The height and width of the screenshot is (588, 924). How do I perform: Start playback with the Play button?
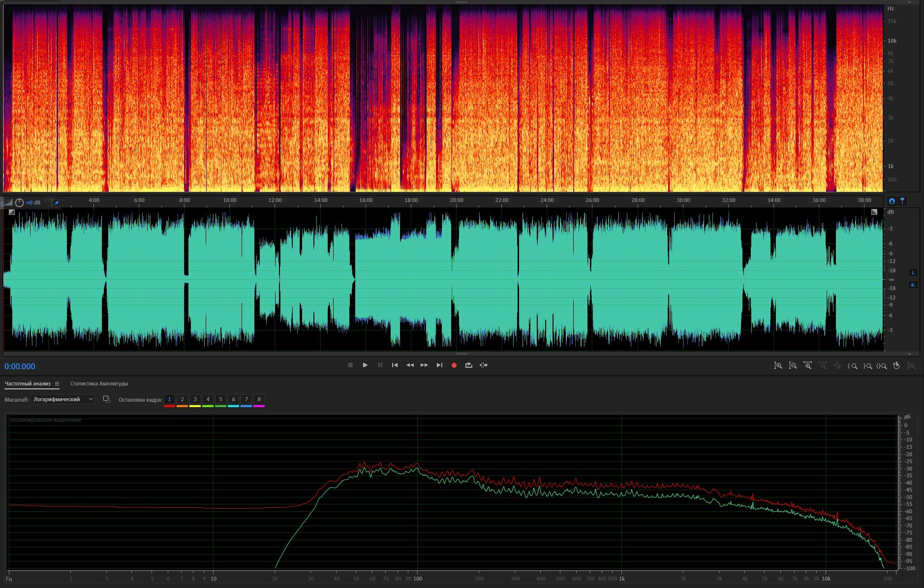click(365, 365)
